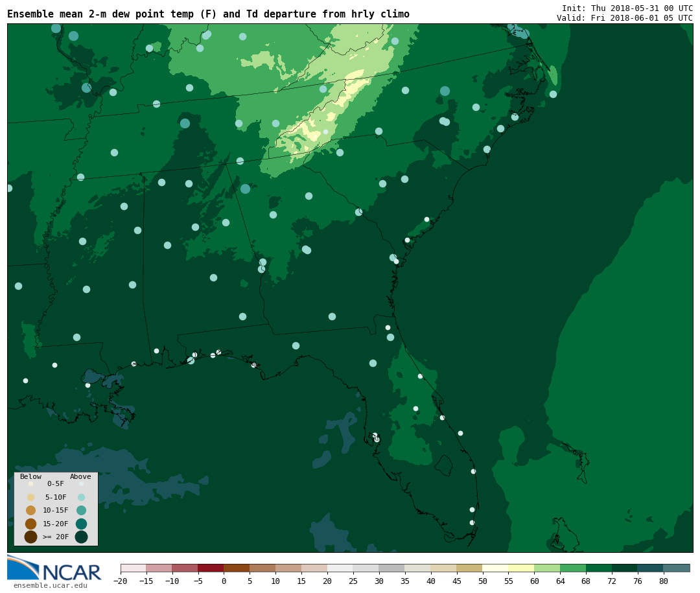Pick the Below 10-15F legend circle
This screenshot has width=700, height=593.
pos(31,511)
